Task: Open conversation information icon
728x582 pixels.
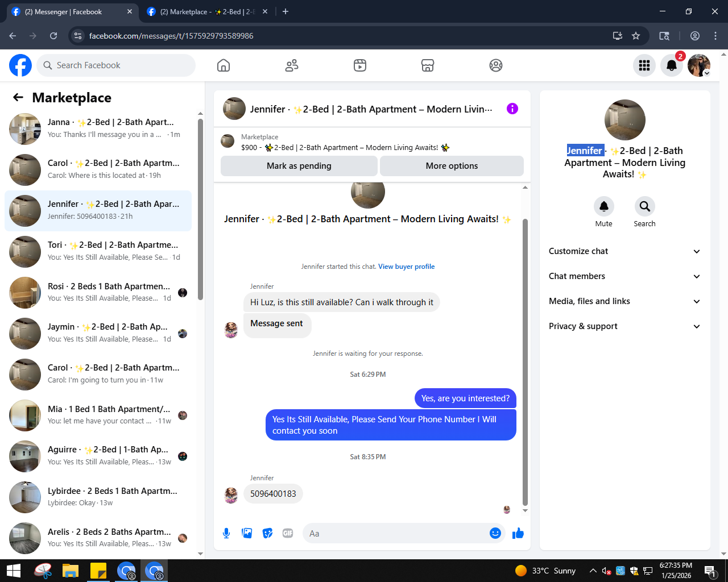Action: coord(512,109)
